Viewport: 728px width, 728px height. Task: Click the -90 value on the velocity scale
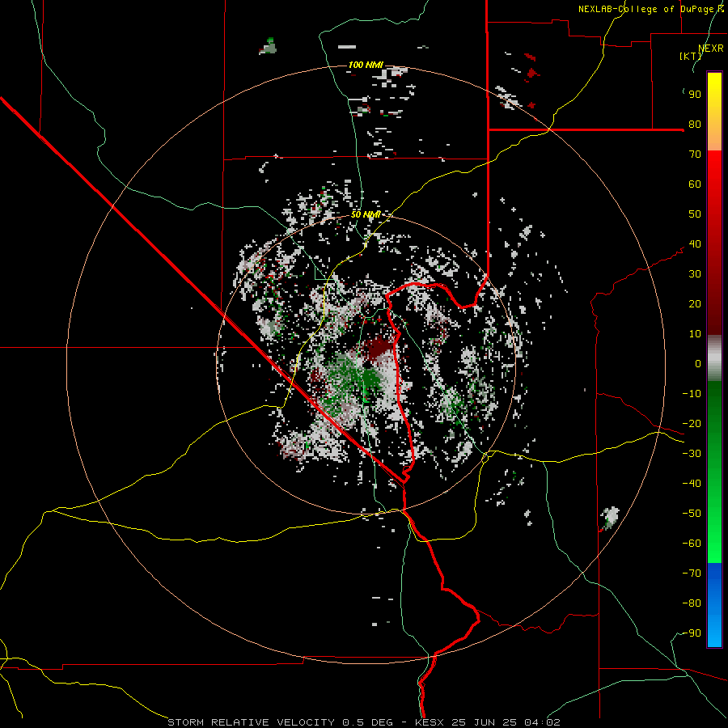point(692,633)
